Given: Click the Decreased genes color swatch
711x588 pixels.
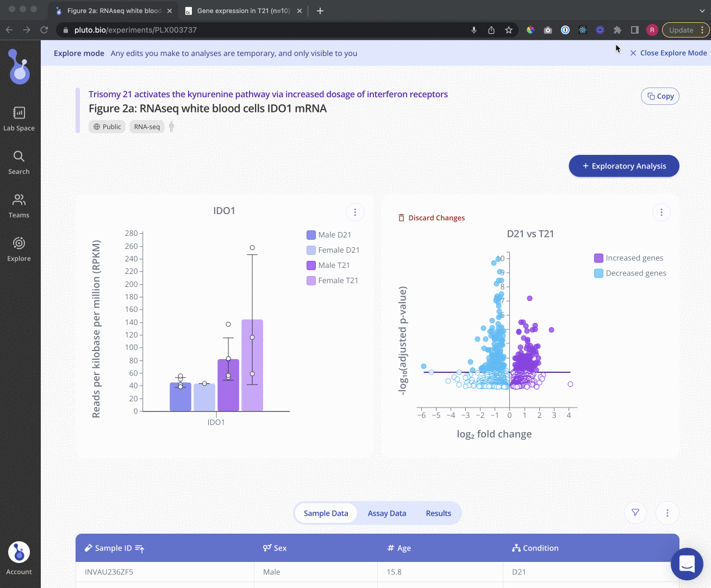Looking at the screenshot, I should coord(598,273).
